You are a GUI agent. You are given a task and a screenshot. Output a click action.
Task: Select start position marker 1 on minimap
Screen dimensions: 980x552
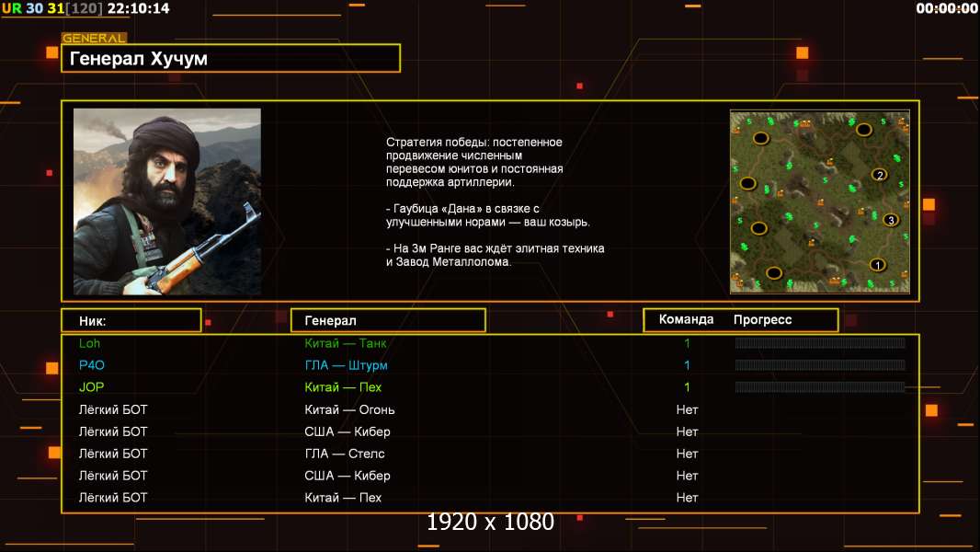tap(878, 265)
